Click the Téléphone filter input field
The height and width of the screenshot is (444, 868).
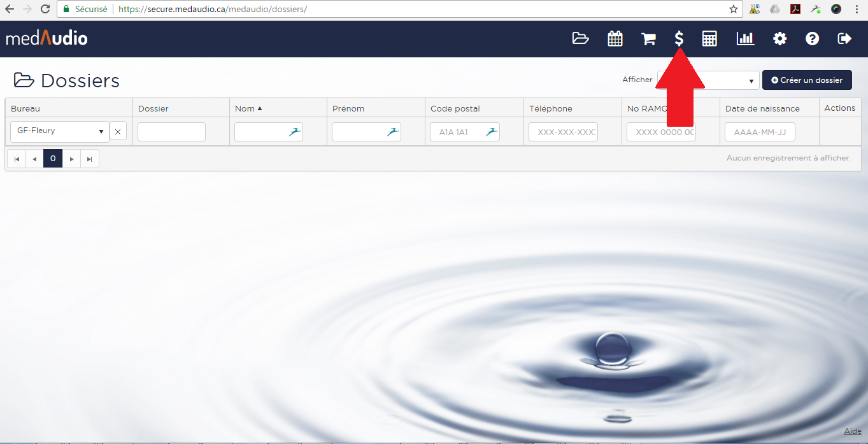[563, 132]
